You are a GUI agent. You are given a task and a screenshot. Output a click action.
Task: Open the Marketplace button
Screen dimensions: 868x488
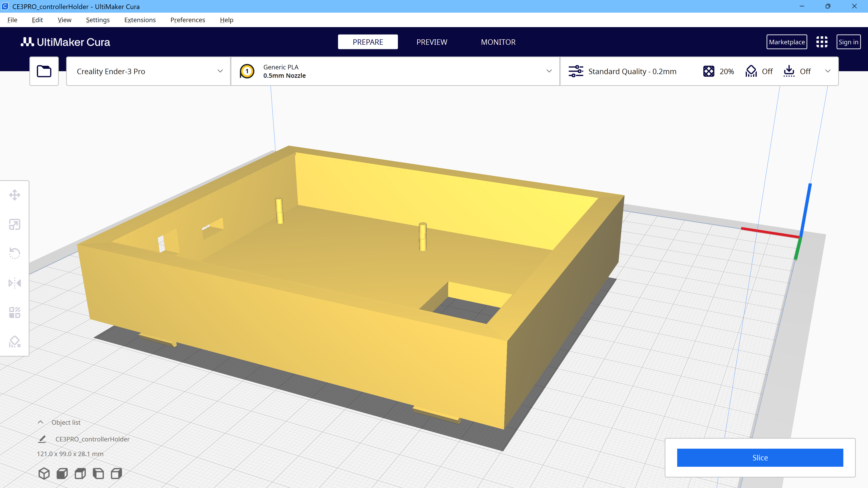pyautogui.click(x=786, y=42)
